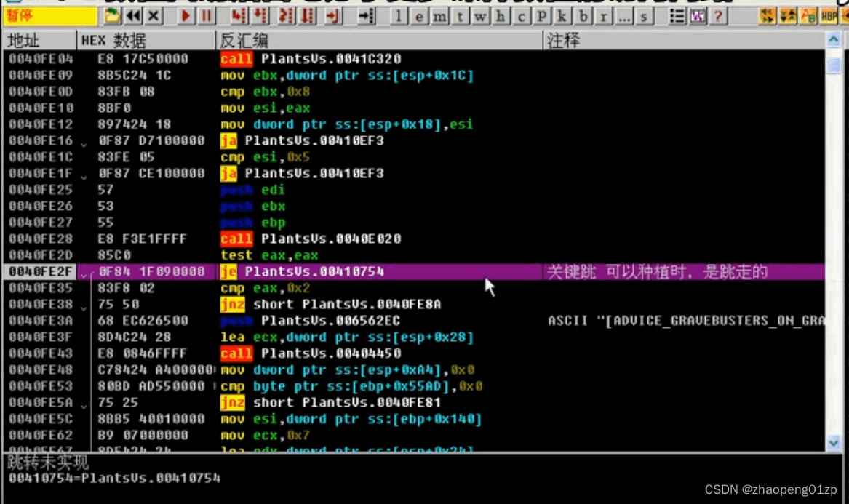
Task: Select the push ebp instruction
Action: [x=253, y=223]
